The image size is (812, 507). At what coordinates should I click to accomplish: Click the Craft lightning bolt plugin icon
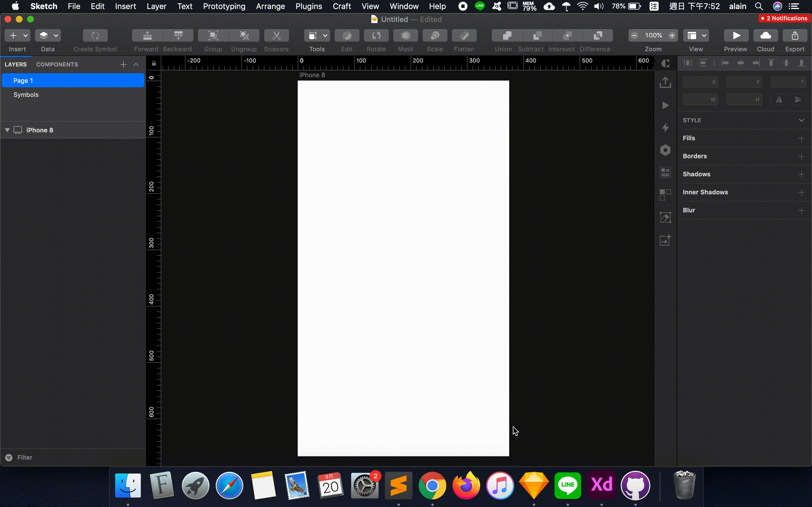(x=665, y=128)
